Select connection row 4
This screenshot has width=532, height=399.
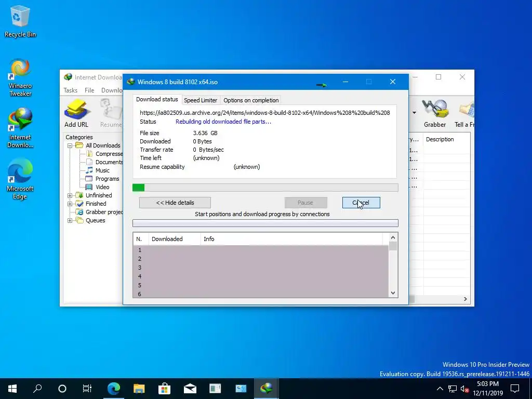(x=261, y=276)
